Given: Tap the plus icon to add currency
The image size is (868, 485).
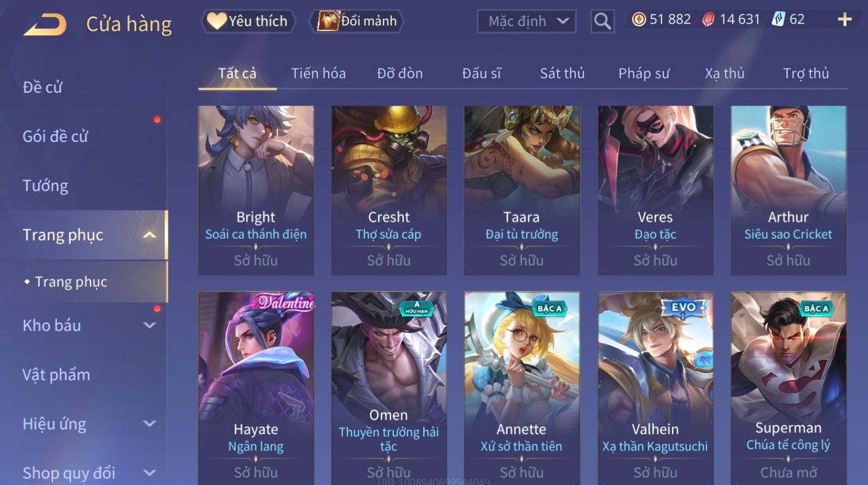Looking at the screenshot, I should 844,20.
